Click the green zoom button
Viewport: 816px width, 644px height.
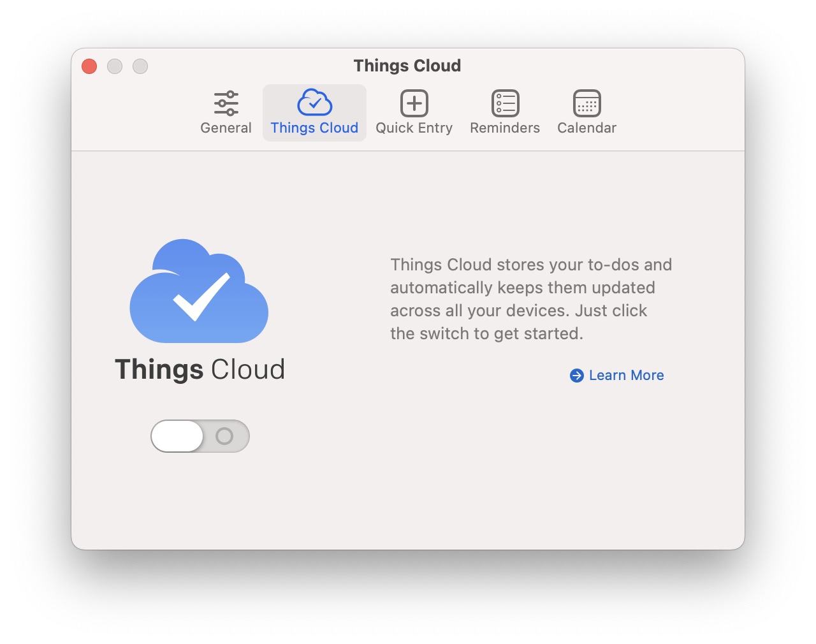(x=140, y=66)
